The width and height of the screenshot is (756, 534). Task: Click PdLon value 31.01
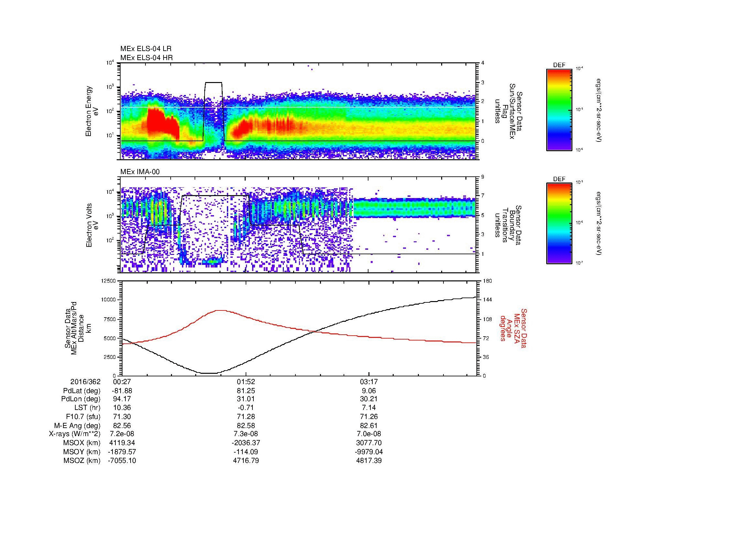pos(246,399)
